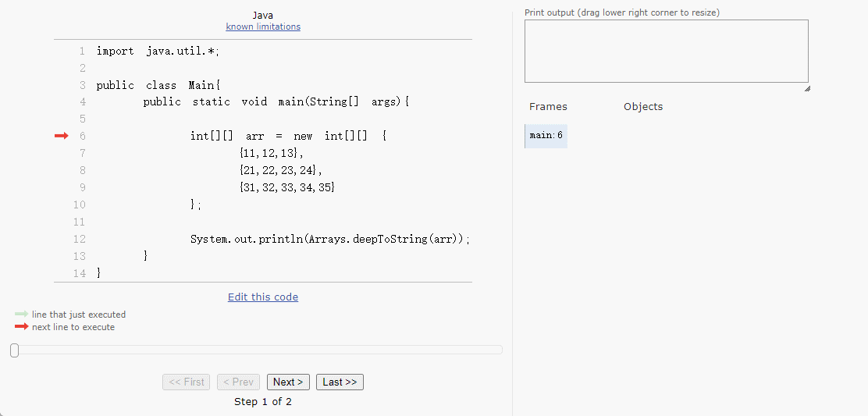Click line number 12 in the gutter
Viewport: 868px width, 416px height.
[80, 239]
